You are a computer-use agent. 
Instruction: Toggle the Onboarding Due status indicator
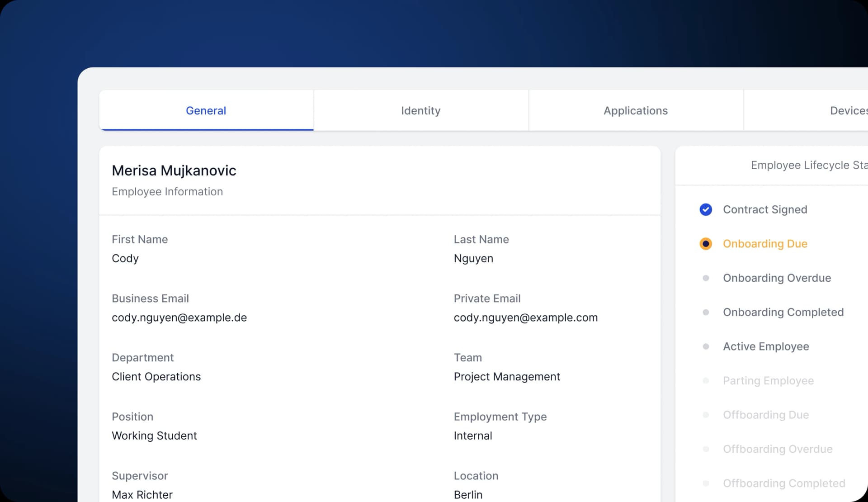click(x=705, y=243)
